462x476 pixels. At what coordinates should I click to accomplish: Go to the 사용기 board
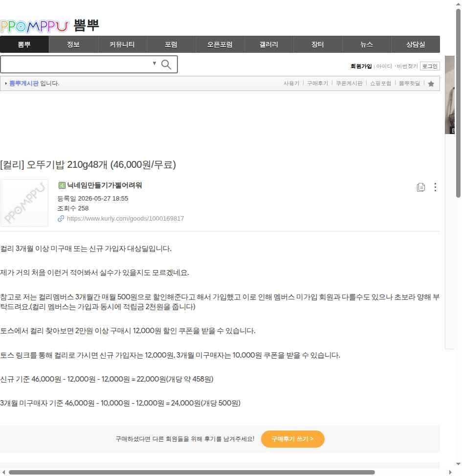(x=291, y=83)
